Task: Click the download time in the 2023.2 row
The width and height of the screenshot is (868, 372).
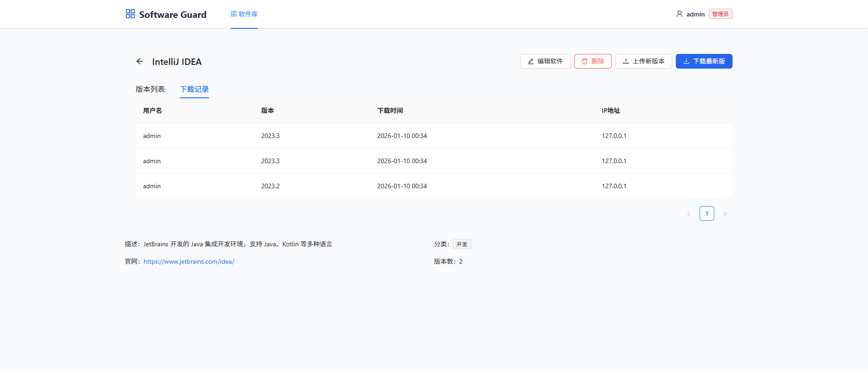Action: click(402, 186)
